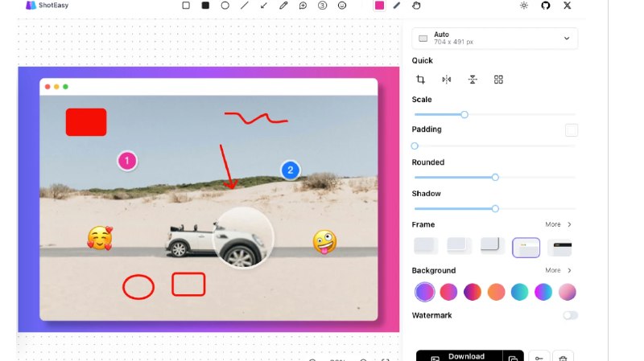The image size is (644, 361).
Task: Pick the arrow drawing tool
Action: tap(264, 6)
